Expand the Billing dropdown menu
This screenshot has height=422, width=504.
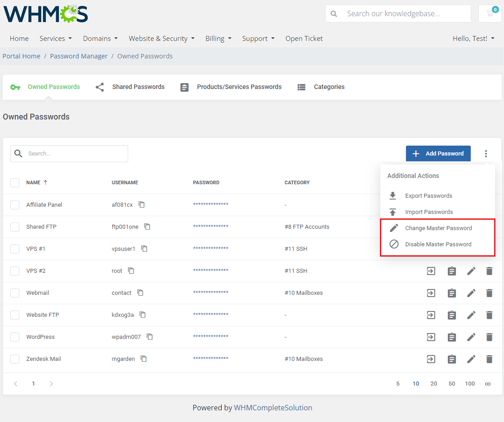(x=218, y=39)
